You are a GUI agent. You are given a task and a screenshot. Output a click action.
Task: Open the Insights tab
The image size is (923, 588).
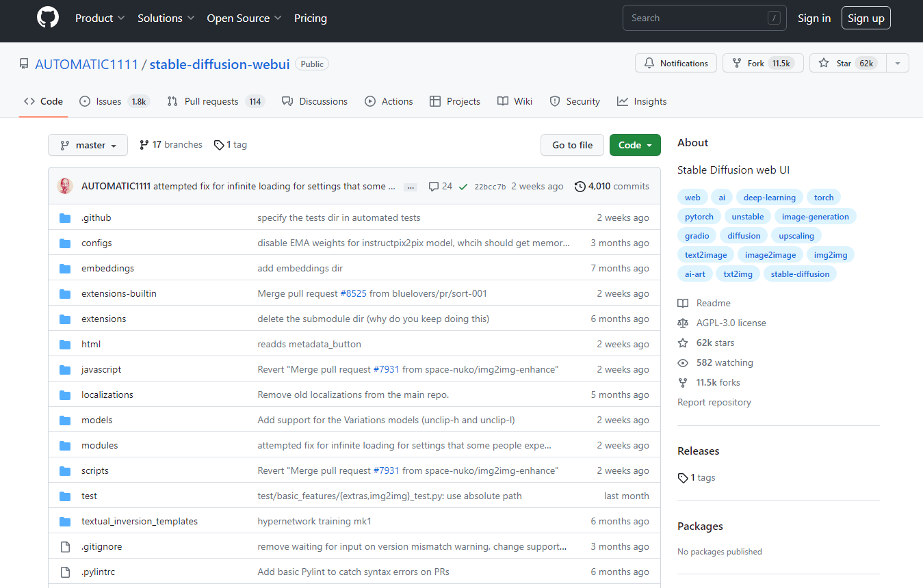click(642, 101)
